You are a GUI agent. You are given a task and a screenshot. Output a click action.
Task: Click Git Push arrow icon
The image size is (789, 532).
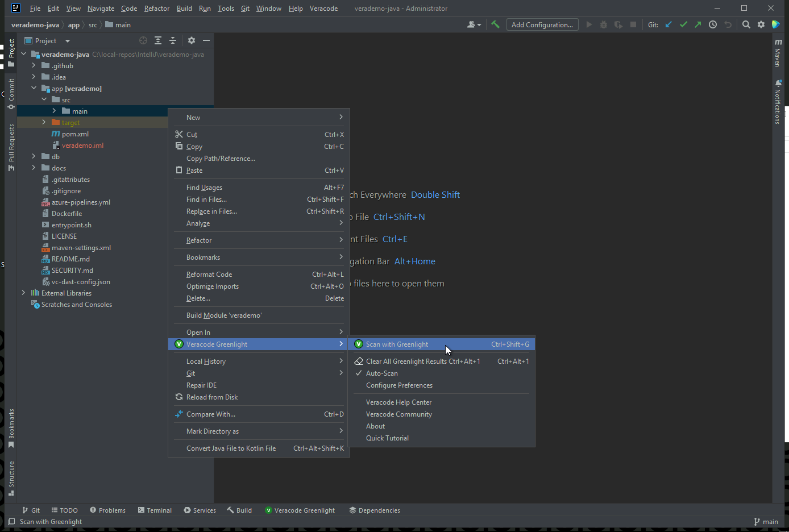698,24
